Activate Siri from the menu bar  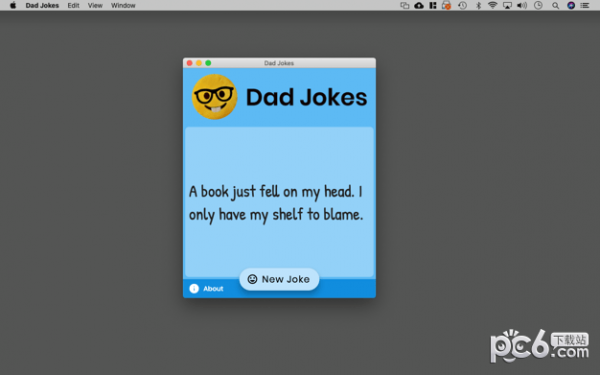[571, 5]
